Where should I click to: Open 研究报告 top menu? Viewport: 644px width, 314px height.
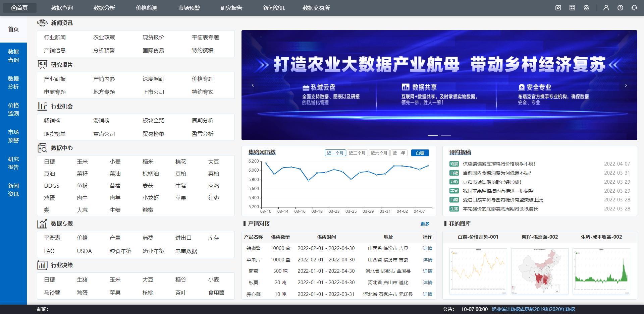(231, 8)
